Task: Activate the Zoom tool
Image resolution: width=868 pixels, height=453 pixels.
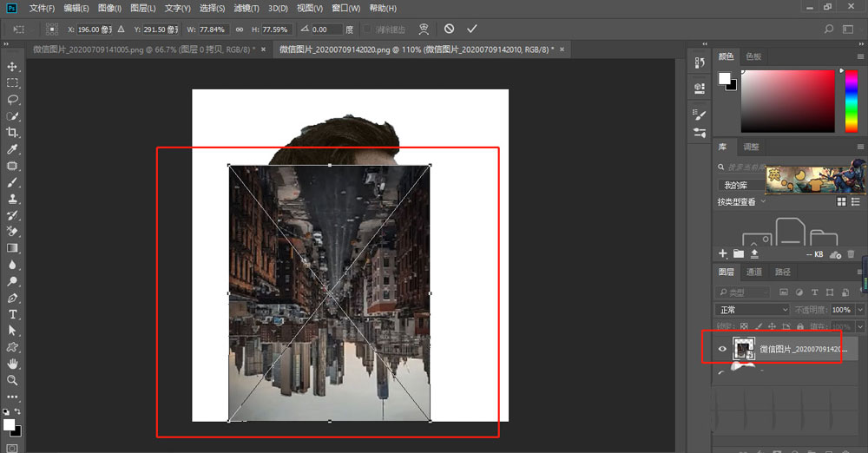Action: [12, 380]
